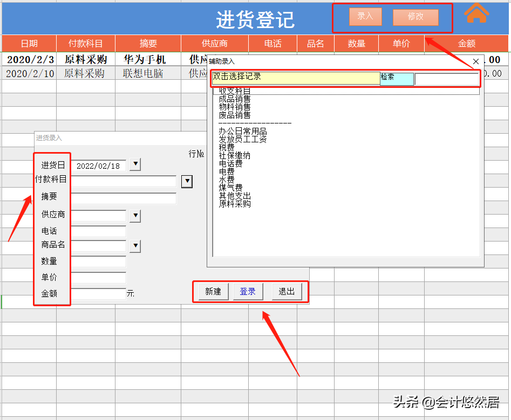
Task: Click the 电话 column header
Action: point(273,43)
